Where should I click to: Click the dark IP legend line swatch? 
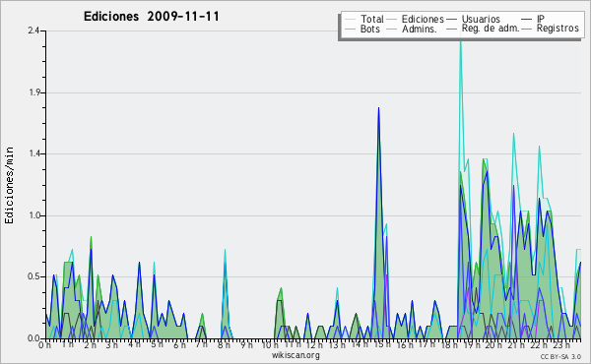click(x=527, y=20)
